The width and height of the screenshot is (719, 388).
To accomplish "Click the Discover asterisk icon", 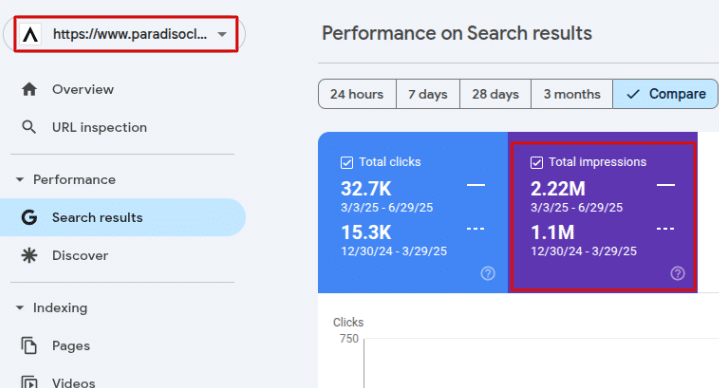I will (29, 255).
